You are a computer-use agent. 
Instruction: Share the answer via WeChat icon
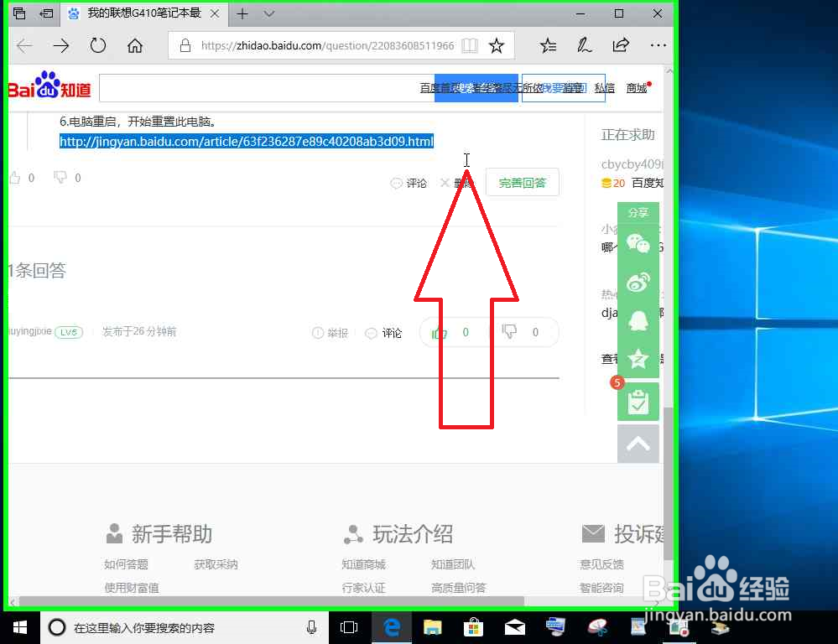click(x=638, y=243)
